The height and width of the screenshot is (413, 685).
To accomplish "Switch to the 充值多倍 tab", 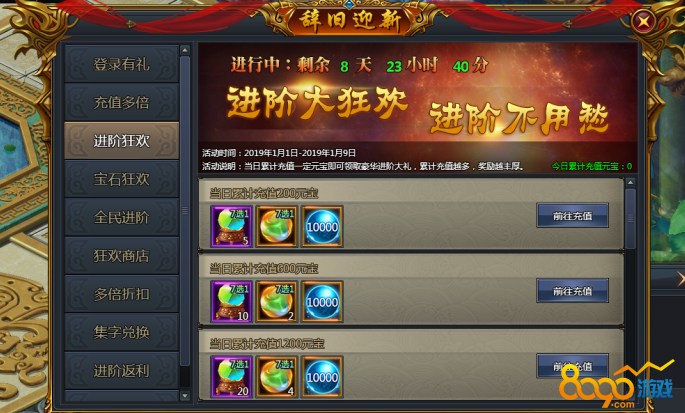I will pos(121,102).
